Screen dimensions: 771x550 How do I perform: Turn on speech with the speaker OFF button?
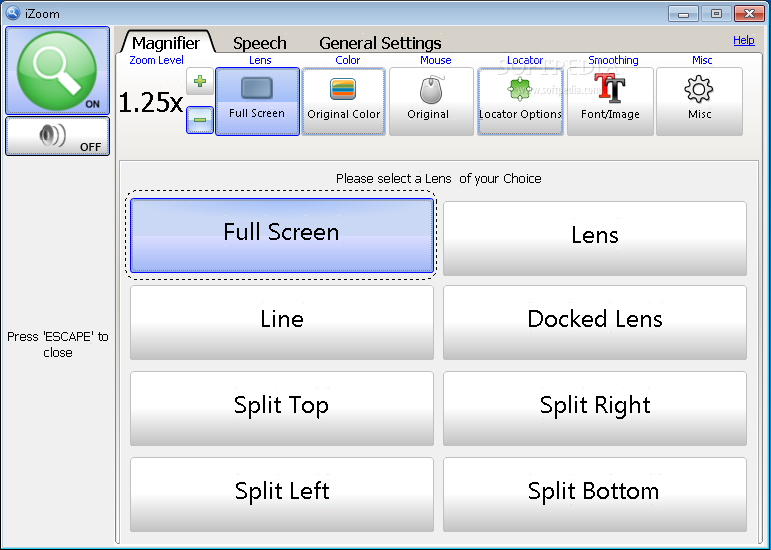click(58, 136)
